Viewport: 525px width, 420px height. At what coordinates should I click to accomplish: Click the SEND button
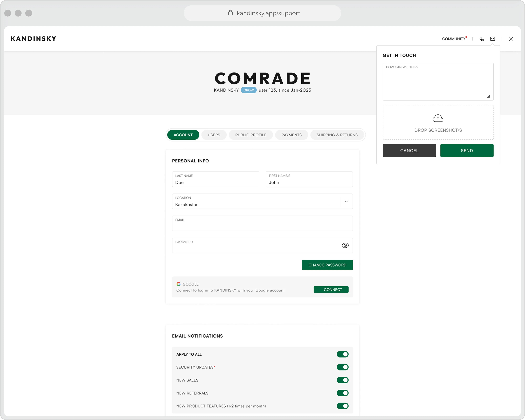pos(467,150)
